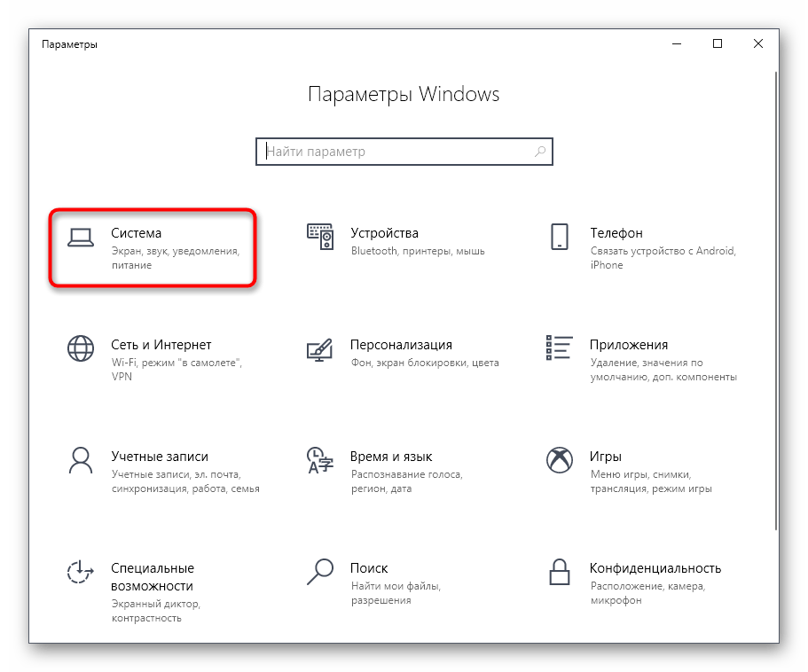Open the Accounts person icon

point(81,460)
